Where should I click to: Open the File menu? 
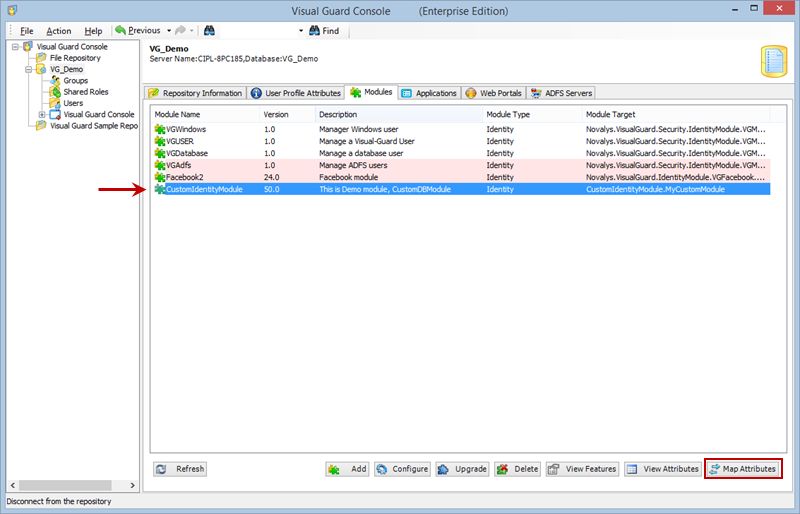pos(27,31)
